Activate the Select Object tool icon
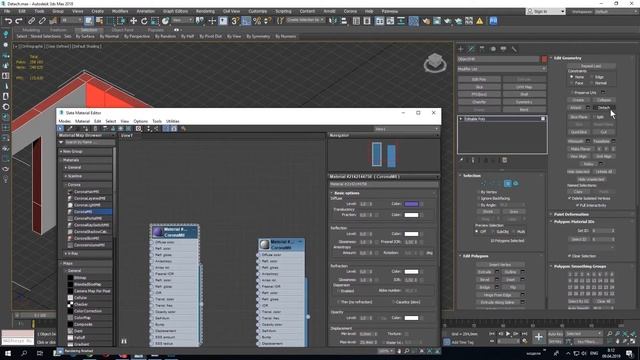 tap(89, 21)
